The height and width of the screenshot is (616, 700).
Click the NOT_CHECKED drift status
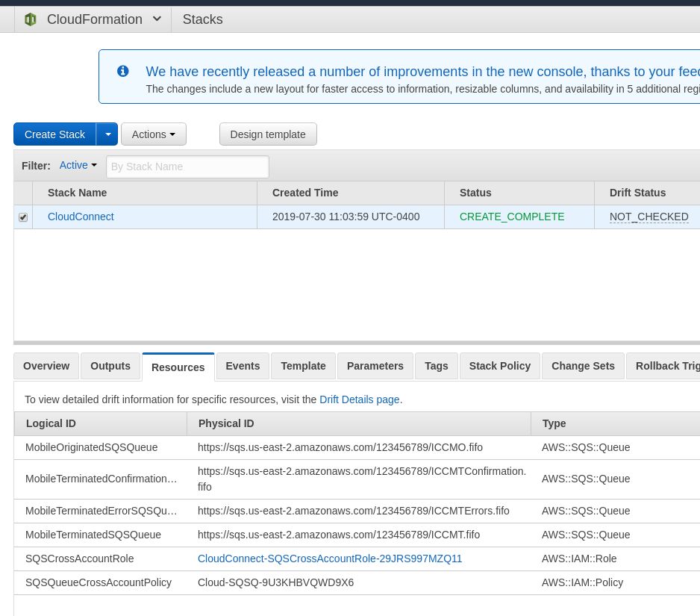coord(649,217)
